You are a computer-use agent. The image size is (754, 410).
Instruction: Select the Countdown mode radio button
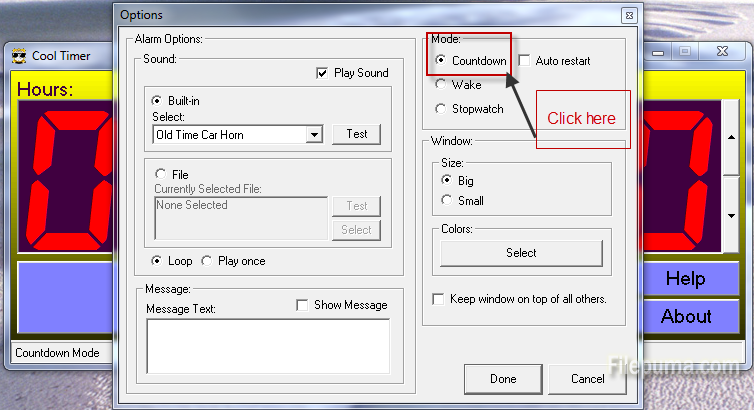click(x=441, y=61)
